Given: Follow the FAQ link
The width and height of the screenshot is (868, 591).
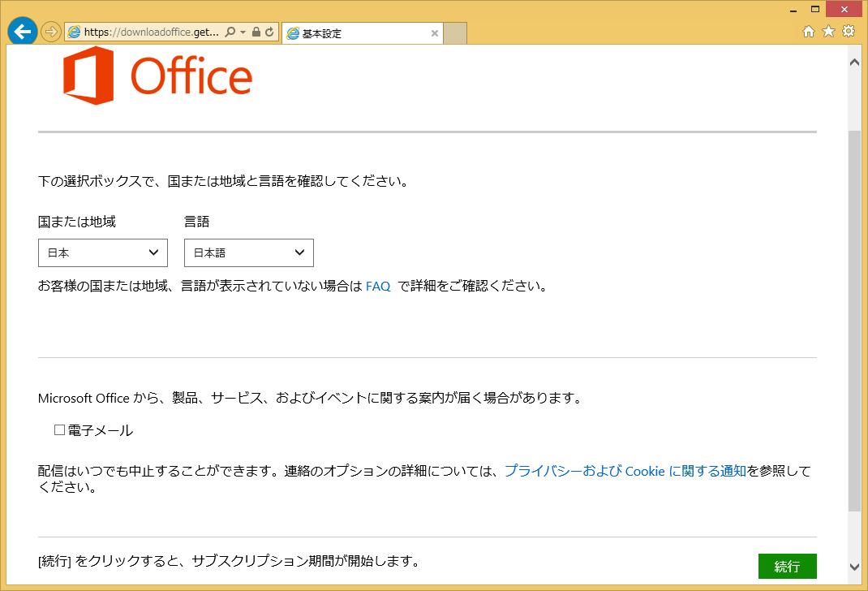Looking at the screenshot, I should pos(378,287).
